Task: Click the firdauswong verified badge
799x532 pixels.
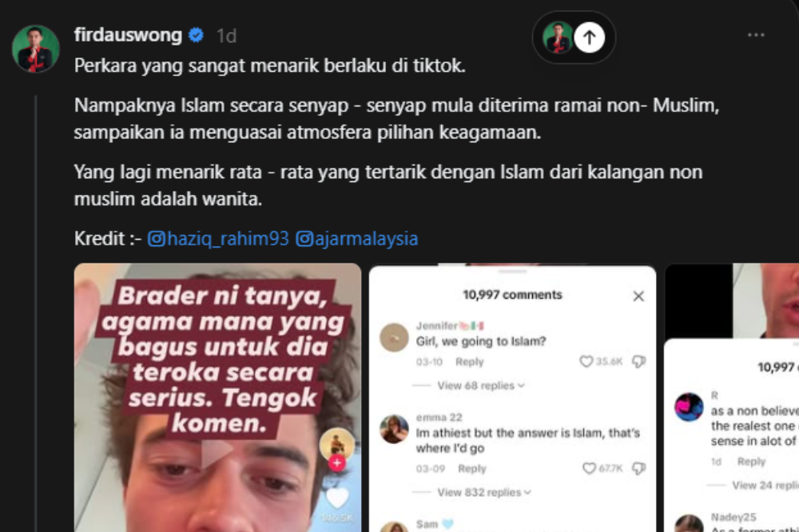Action: [x=197, y=35]
